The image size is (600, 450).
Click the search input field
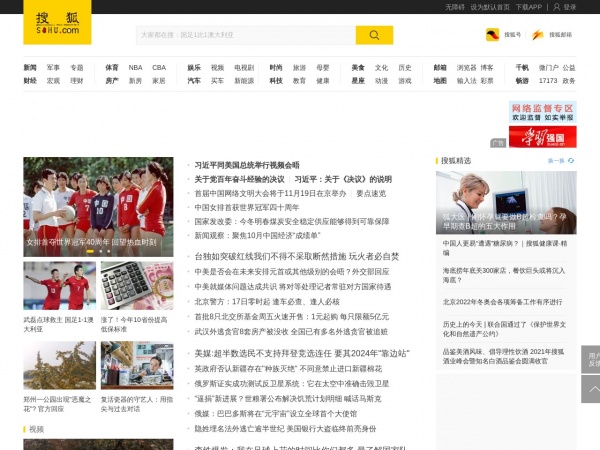246,35
